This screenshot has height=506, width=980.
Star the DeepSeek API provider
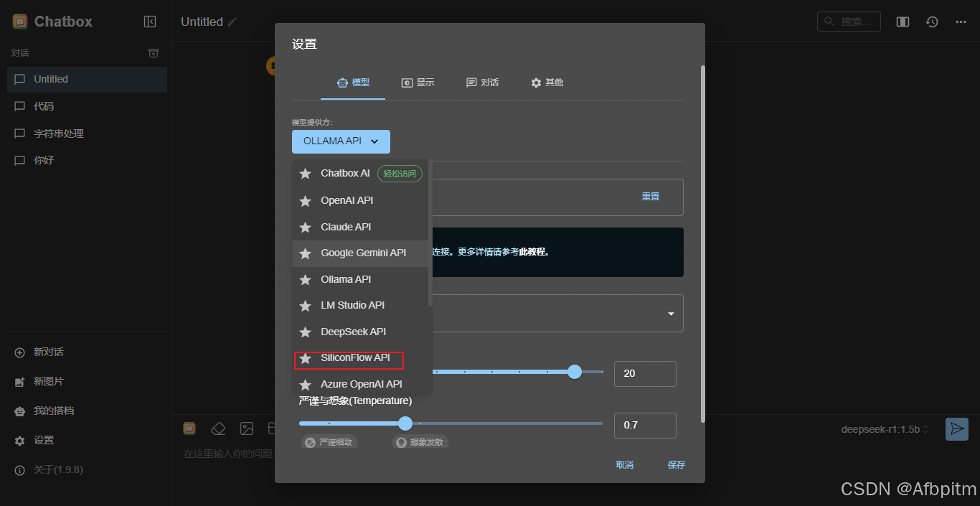click(x=306, y=332)
